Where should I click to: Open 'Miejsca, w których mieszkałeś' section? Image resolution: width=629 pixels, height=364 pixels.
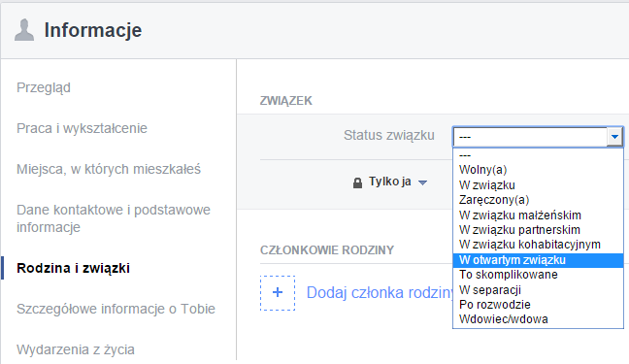coord(109,169)
